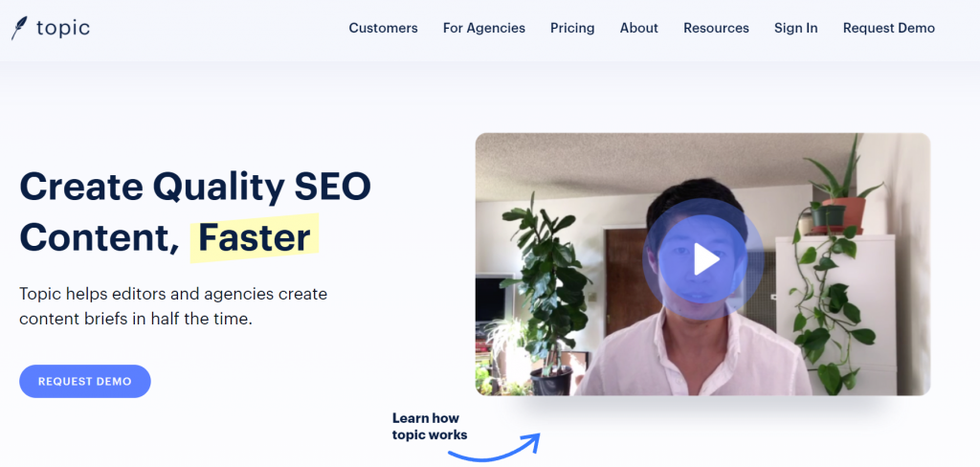Click the blue REQUEST DEMO button
This screenshot has height=467, width=980.
[x=85, y=382]
